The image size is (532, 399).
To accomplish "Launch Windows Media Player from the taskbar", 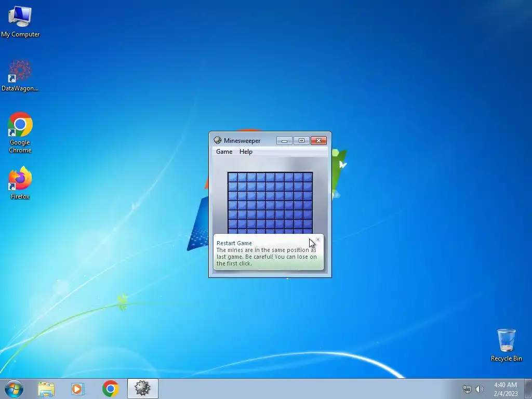I will tap(78, 389).
